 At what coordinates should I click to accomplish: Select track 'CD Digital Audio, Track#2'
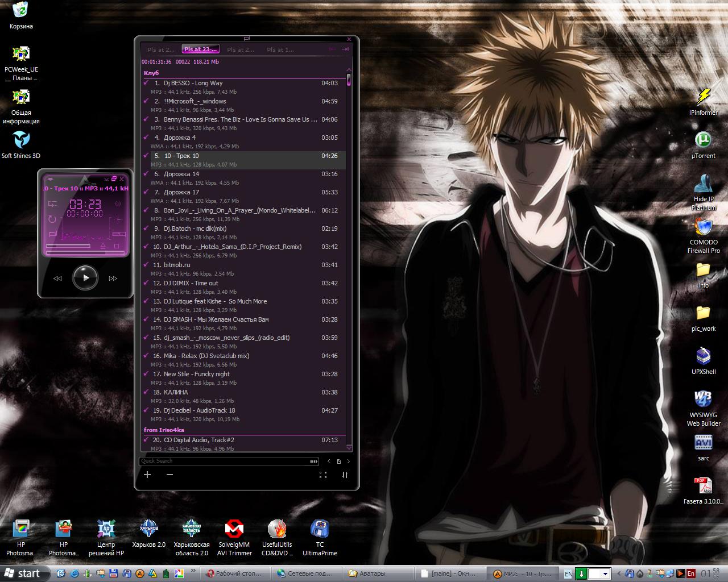[243, 444]
